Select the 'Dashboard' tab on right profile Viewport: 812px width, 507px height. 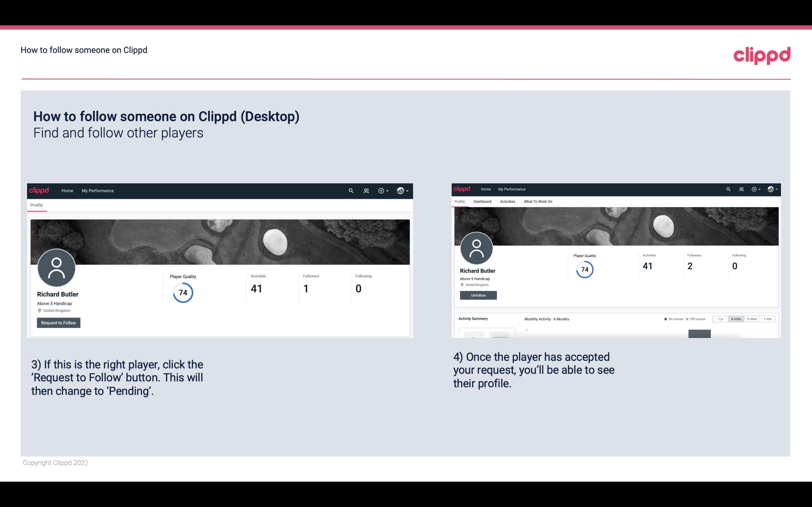482,202
